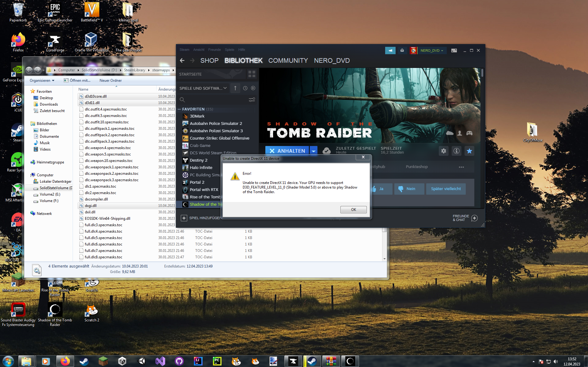This screenshot has width=588, height=367.
Task: Switch to the COMMUNITY tab
Action: pos(288,61)
